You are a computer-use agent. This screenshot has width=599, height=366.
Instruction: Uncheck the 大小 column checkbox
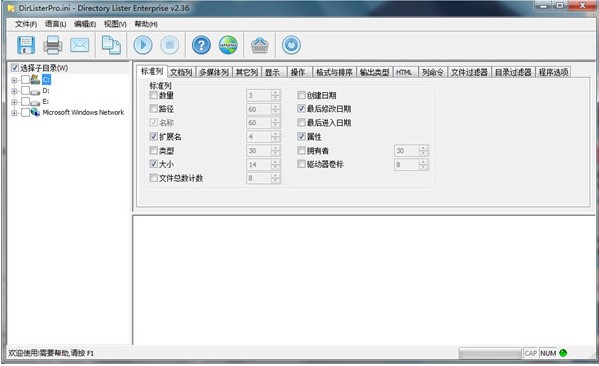[153, 164]
